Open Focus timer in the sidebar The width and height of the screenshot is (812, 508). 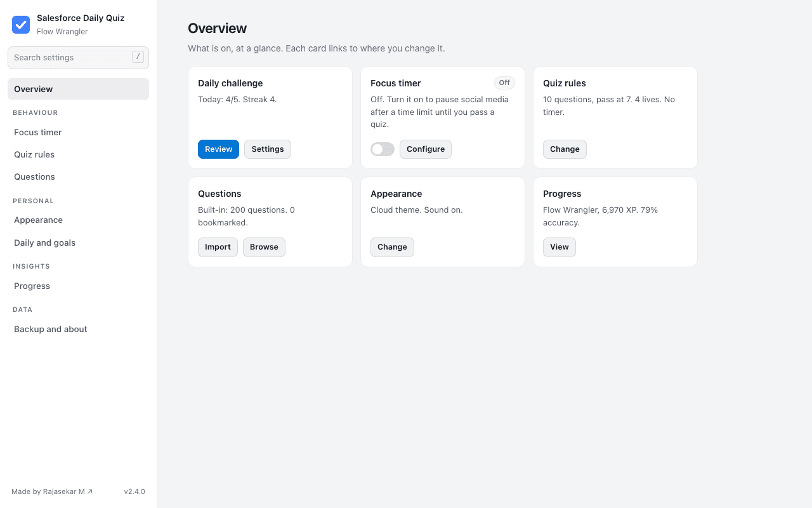pyautogui.click(x=78, y=132)
